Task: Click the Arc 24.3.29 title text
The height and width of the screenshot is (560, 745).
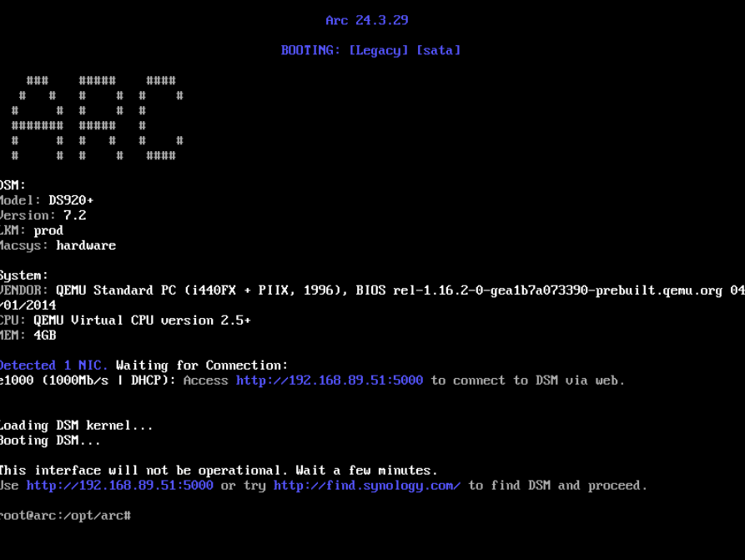Action: coord(366,20)
